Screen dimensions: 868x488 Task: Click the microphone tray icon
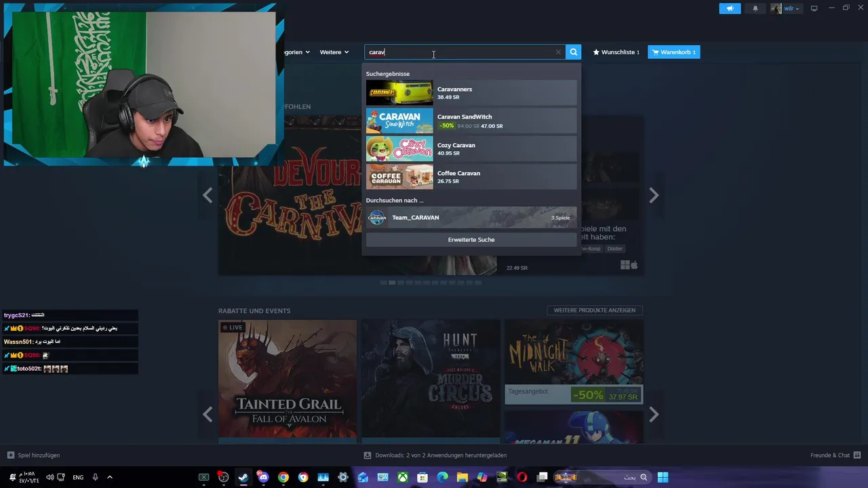(x=95, y=477)
